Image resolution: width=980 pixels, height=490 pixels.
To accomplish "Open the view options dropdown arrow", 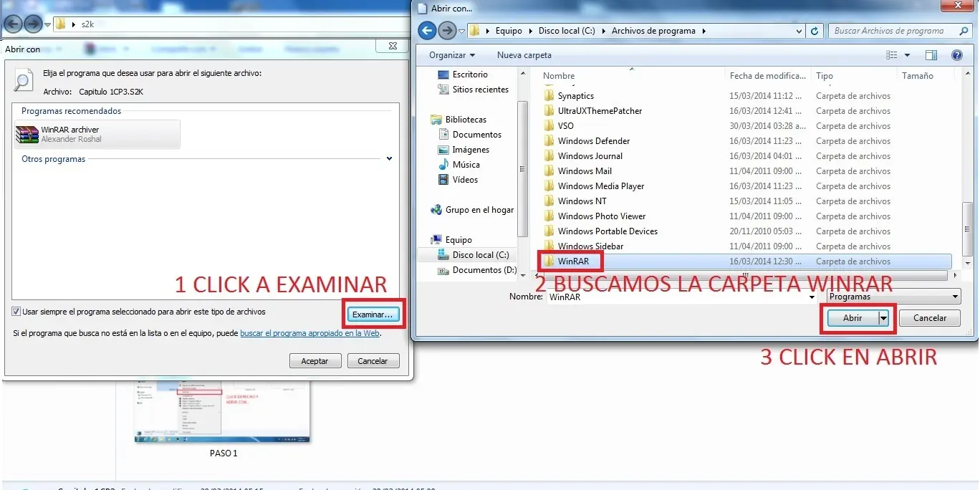I will click(x=907, y=55).
